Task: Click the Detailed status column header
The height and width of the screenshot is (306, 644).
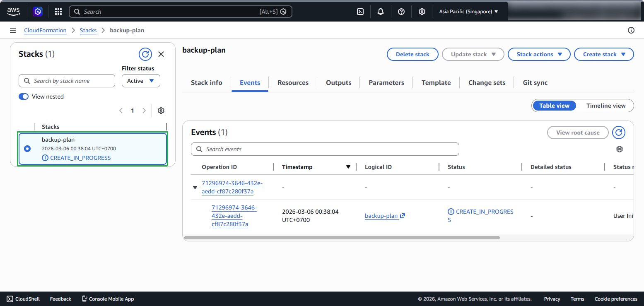Action: (x=551, y=167)
